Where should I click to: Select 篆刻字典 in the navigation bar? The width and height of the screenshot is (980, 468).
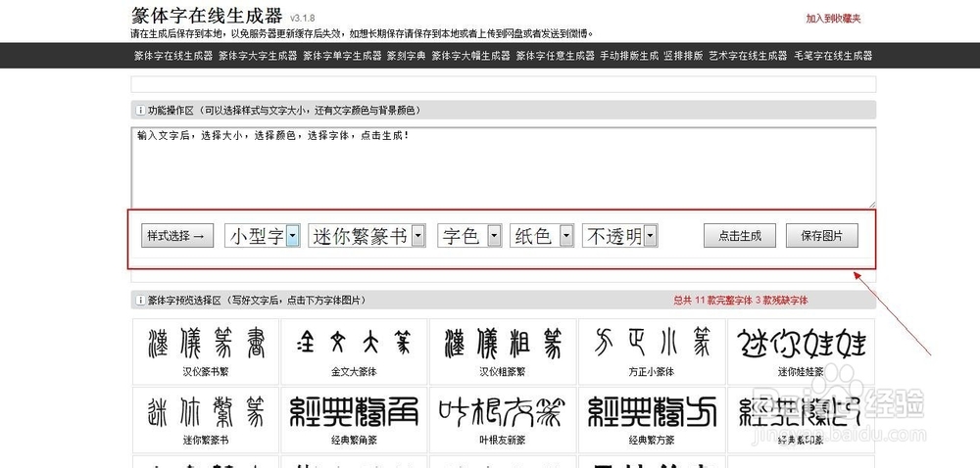pyautogui.click(x=407, y=56)
